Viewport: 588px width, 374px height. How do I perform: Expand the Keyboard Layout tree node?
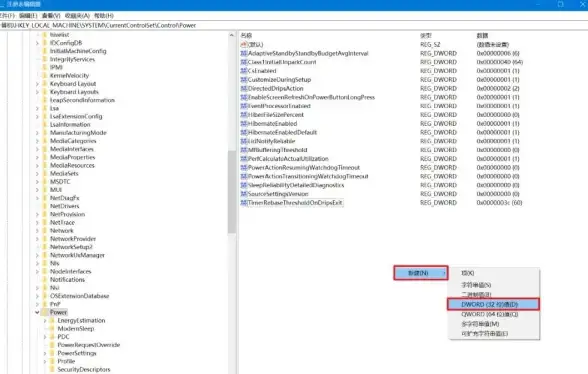click(x=37, y=84)
